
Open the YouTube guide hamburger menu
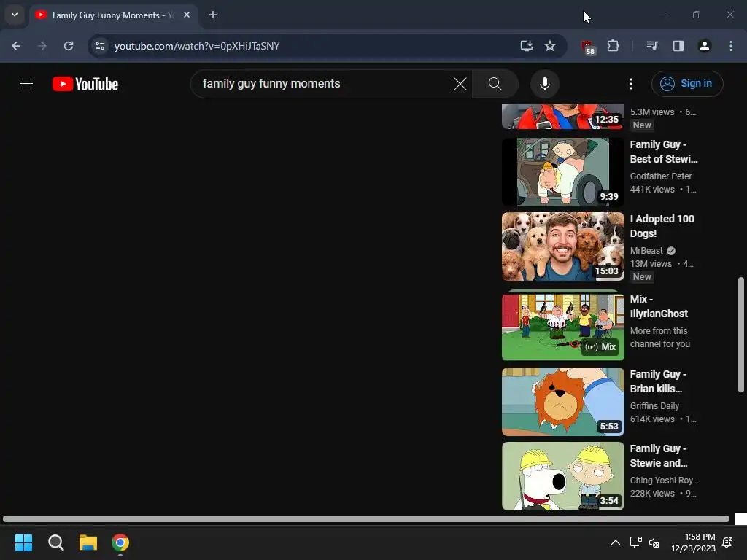tap(26, 84)
